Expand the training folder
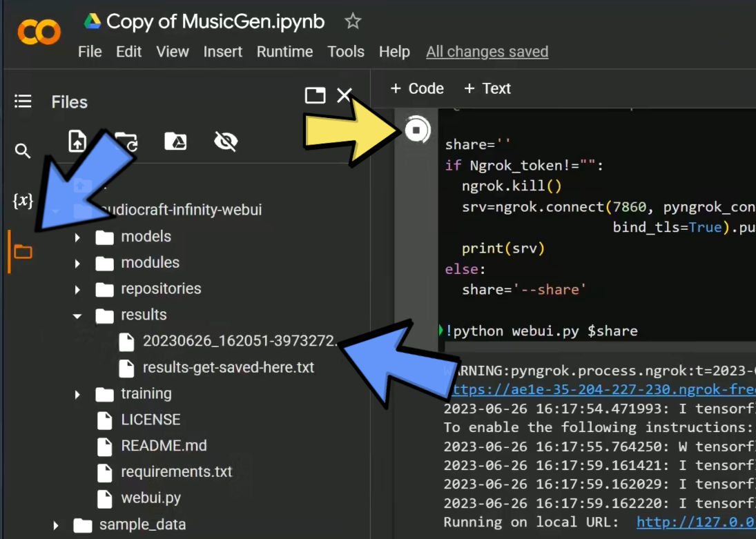 tap(77, 394)
